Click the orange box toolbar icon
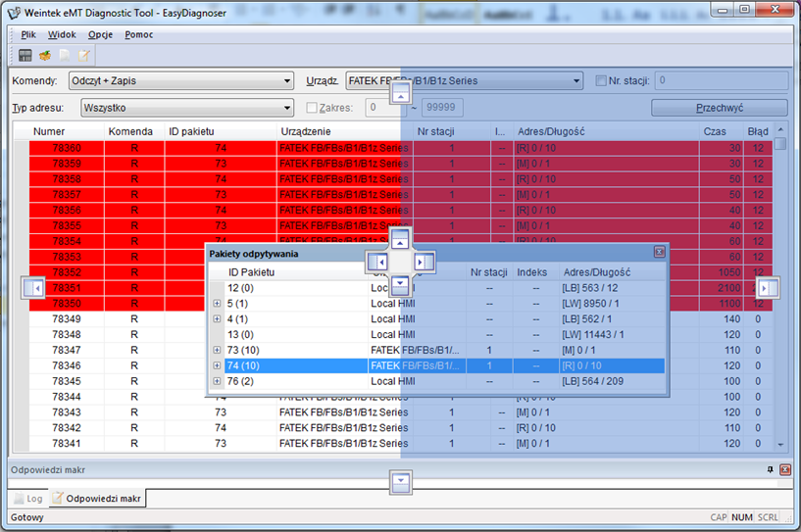 [45, 55]
